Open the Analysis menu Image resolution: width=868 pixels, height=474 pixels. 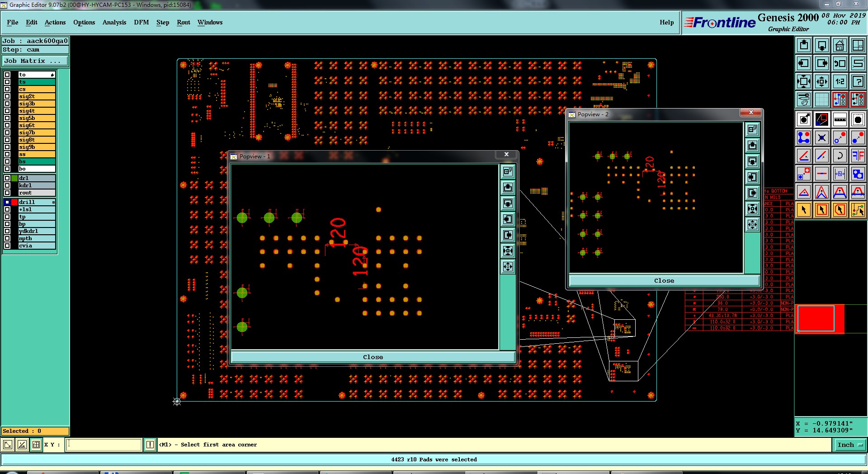(x=114, y=22)
